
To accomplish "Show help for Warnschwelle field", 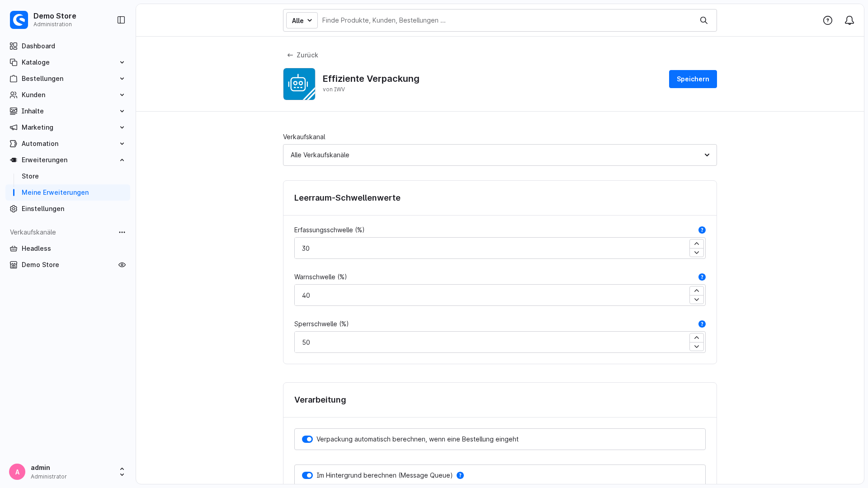I will (x=702, y=277).
